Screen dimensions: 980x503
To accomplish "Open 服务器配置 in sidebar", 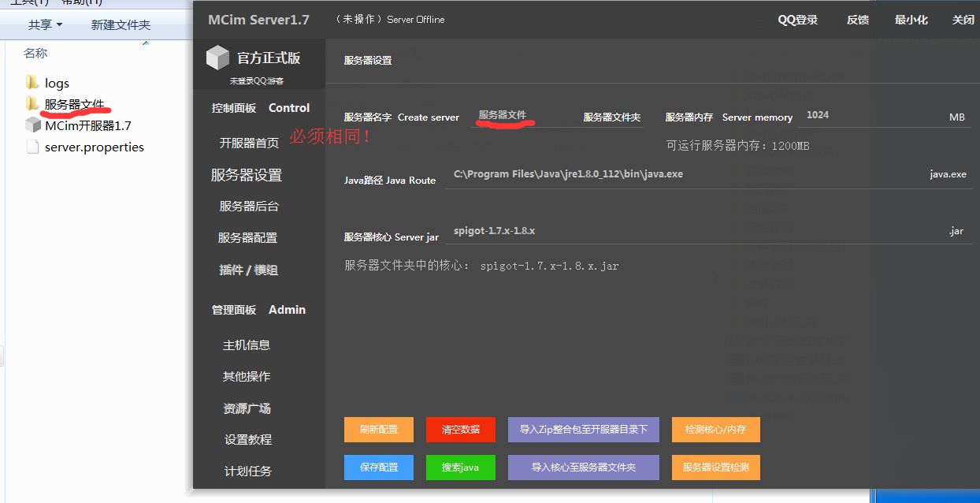I will (x=247, y=237).
